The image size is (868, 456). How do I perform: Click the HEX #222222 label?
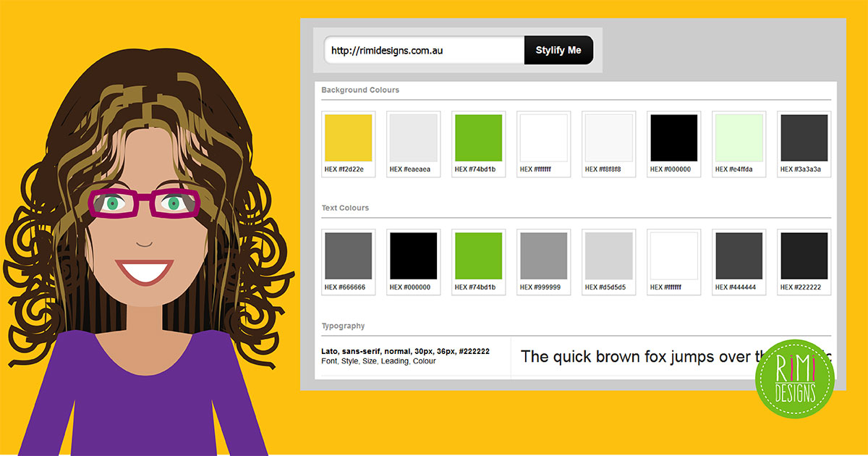[x=801, y=287]
